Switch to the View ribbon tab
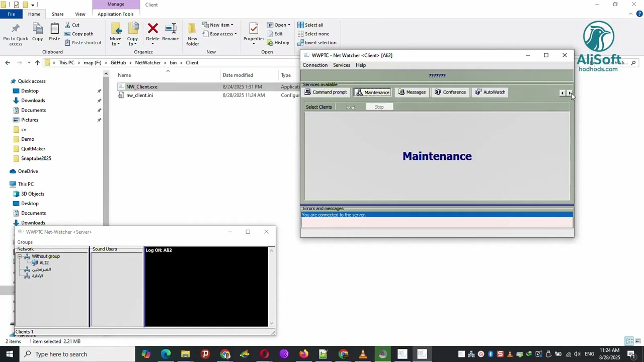Screen dimensions: 644x362 (80, 14)
